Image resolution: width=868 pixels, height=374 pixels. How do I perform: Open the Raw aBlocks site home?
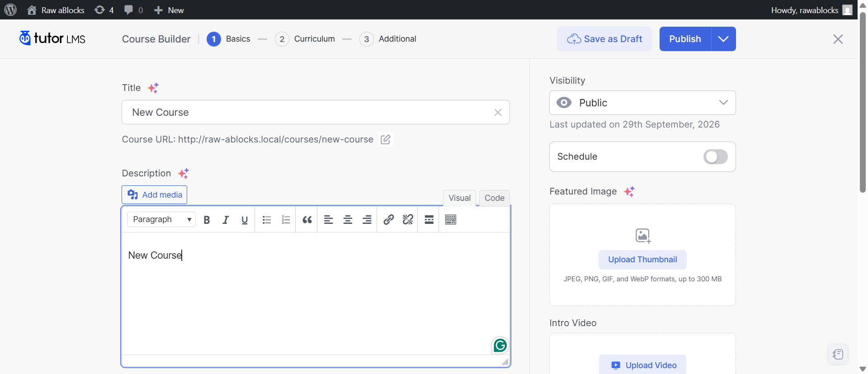56,10
